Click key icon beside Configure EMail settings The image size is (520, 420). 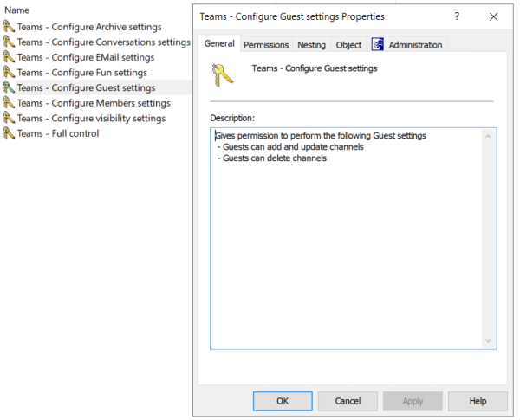click(10, 57)
